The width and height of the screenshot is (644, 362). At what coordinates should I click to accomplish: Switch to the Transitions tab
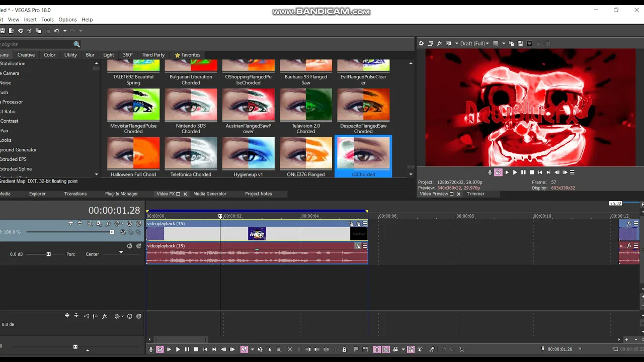[75, 194]
